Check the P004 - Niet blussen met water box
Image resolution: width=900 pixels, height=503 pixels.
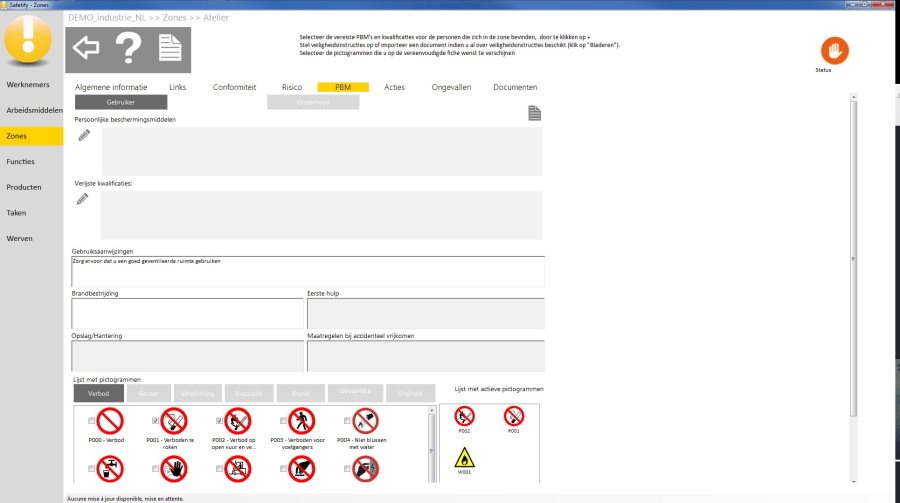click(x=347, y=421)
